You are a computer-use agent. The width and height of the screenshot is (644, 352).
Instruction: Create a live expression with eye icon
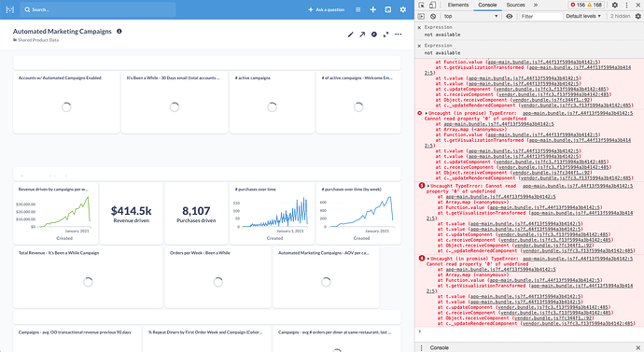tap(510, 17)
